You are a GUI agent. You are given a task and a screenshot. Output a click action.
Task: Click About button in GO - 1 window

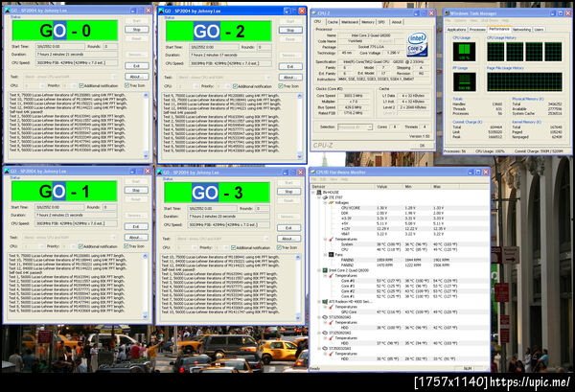tap(136, 238)
